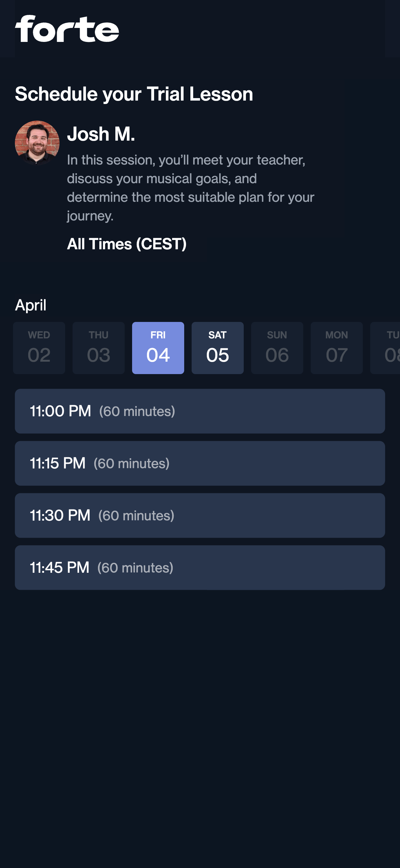
Task: Choose the 11:15 PM lesson slot
Action: pos(200,463)
